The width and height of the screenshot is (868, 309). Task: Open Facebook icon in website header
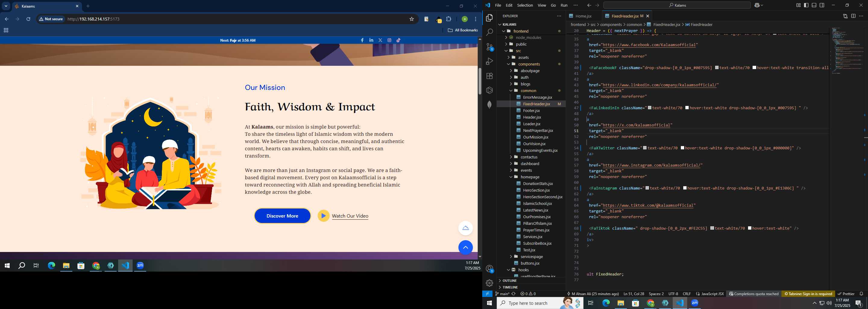coord(362,40)
